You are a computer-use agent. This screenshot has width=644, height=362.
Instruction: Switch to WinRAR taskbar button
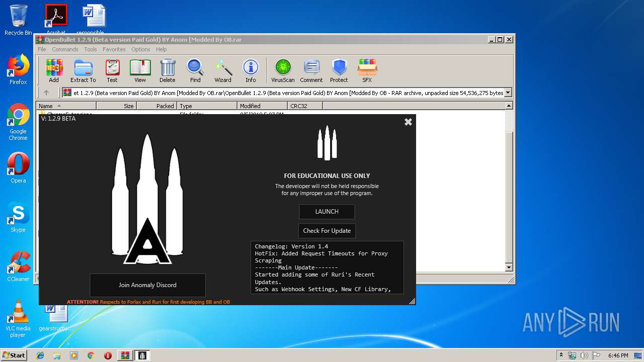click(x=125, y=355)
